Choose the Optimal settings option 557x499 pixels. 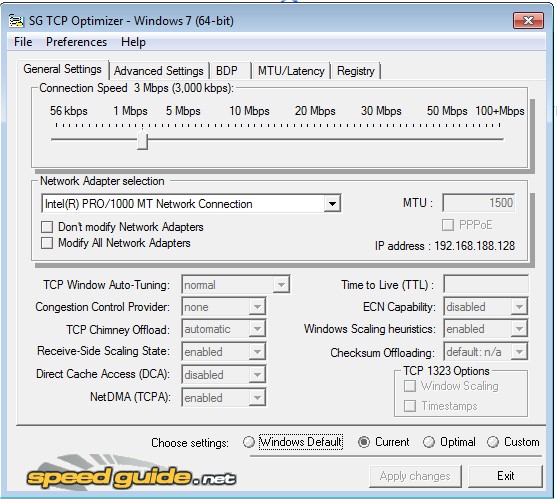click(x=429, y=442)
